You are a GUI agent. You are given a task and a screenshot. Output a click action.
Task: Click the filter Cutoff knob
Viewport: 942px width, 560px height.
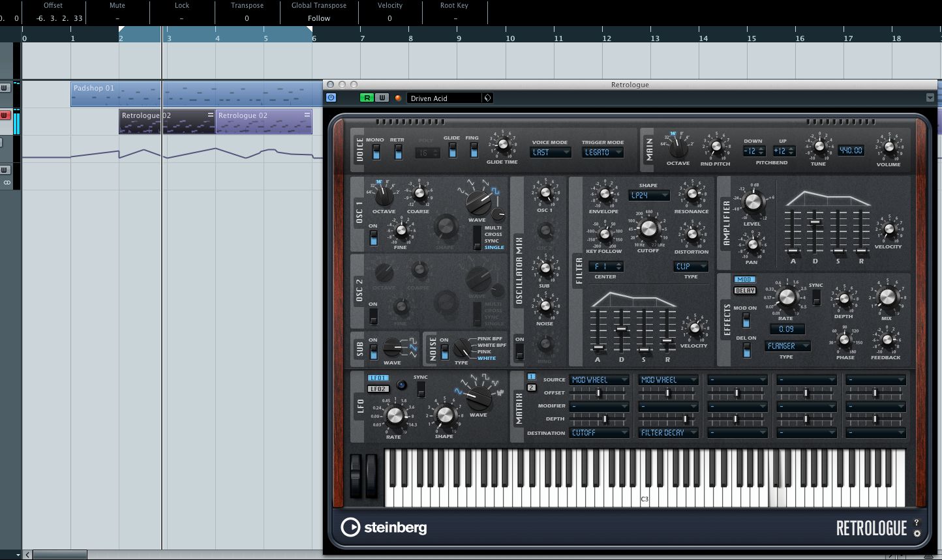[648, 228]
